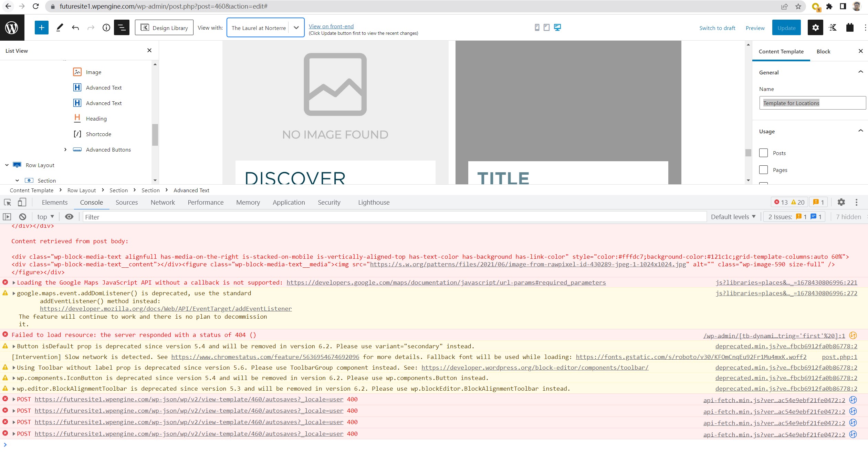868x452 pixels.
Task: Toggle the console live expression eye
Action: tap(69, 217)
